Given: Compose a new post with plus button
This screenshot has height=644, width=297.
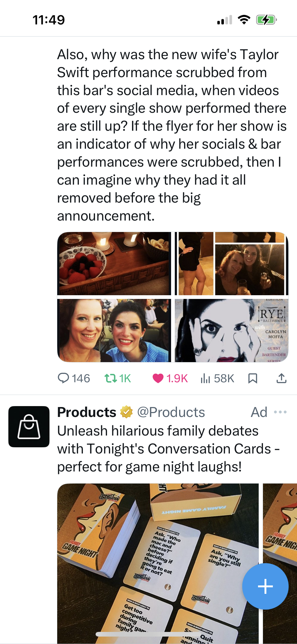Looking at the screenshot, I should (265, 586).
